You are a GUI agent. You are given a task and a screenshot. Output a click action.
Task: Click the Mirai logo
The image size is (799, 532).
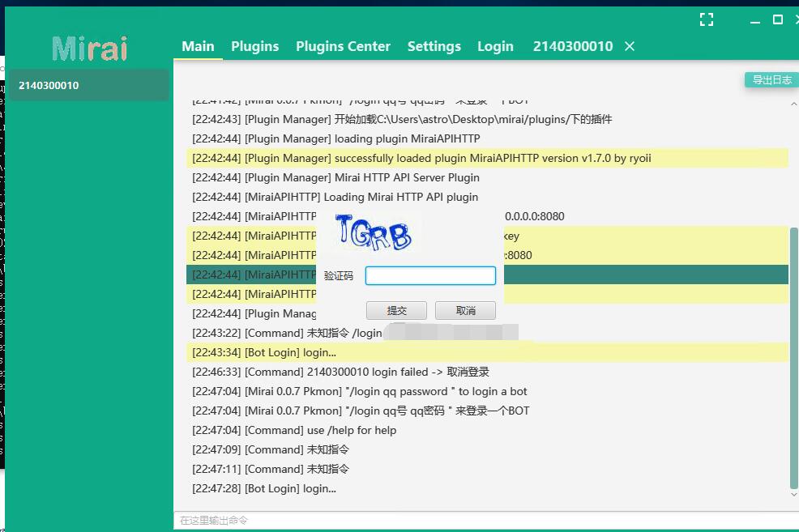[90, 49]
